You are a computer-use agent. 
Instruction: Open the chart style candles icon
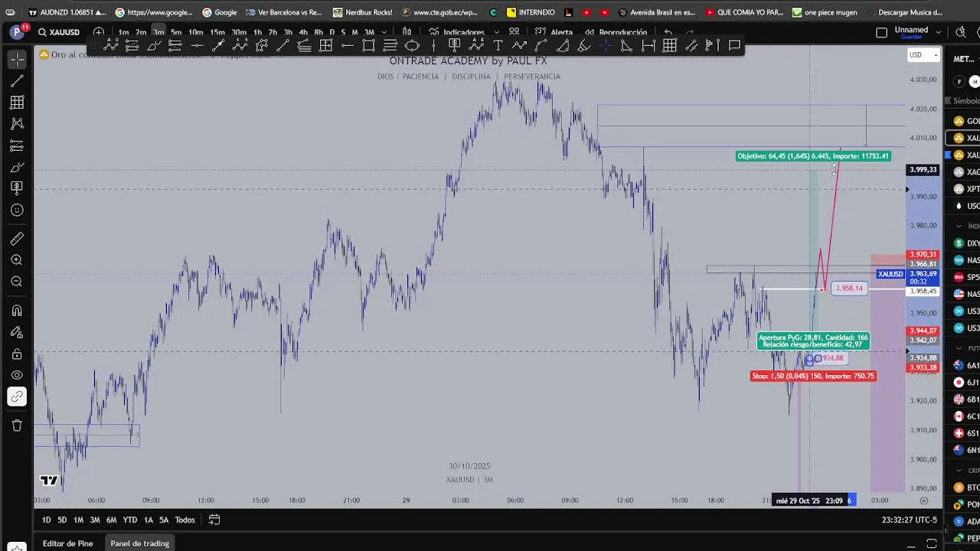click(x=407, y=32)
